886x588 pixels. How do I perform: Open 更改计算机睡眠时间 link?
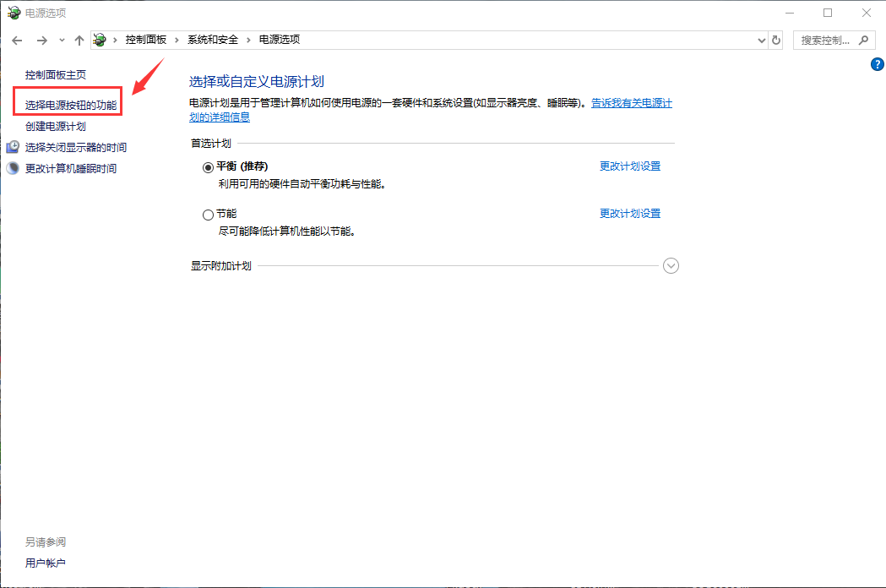click(71, 168)
